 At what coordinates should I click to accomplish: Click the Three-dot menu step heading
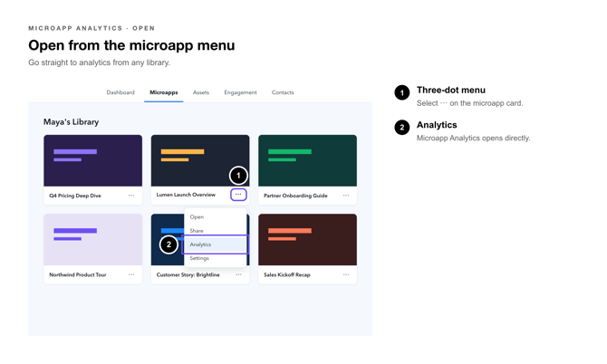tap(451, 91)
